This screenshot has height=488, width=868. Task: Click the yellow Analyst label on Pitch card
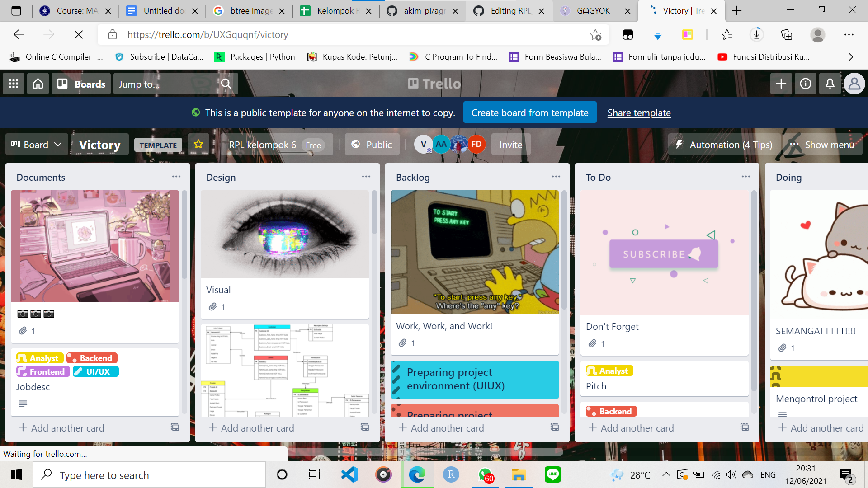609,371
